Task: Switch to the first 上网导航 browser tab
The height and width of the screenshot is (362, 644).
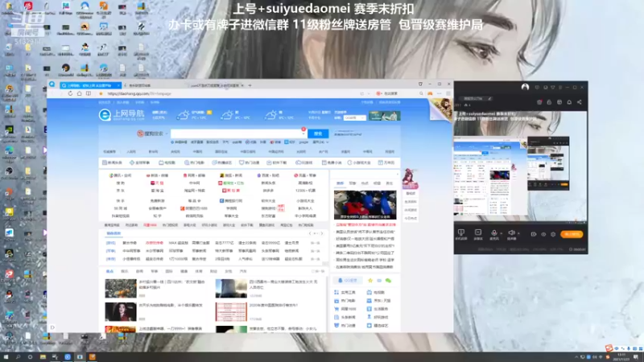Action: click(x=90, y=85)
